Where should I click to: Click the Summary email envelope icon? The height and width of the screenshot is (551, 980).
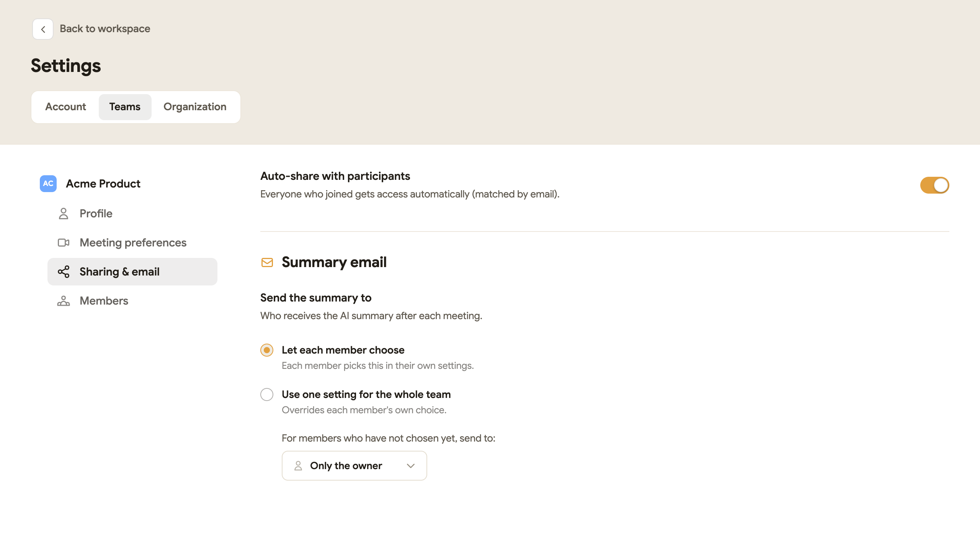(x=267, y=262)
